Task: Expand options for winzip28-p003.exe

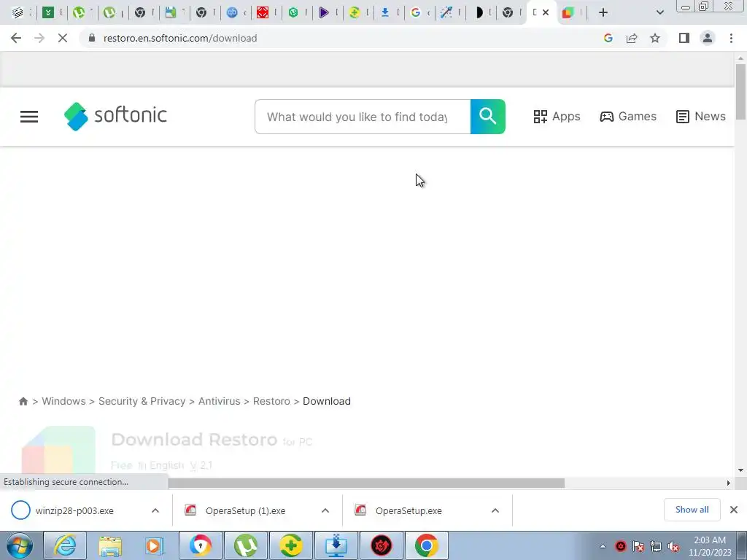Action: coord(155,511)
